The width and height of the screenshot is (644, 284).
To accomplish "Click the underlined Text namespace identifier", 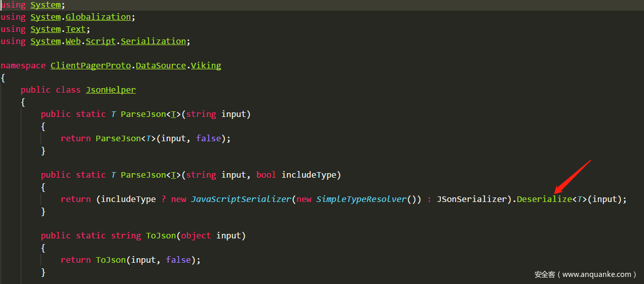I will (75, 29).
